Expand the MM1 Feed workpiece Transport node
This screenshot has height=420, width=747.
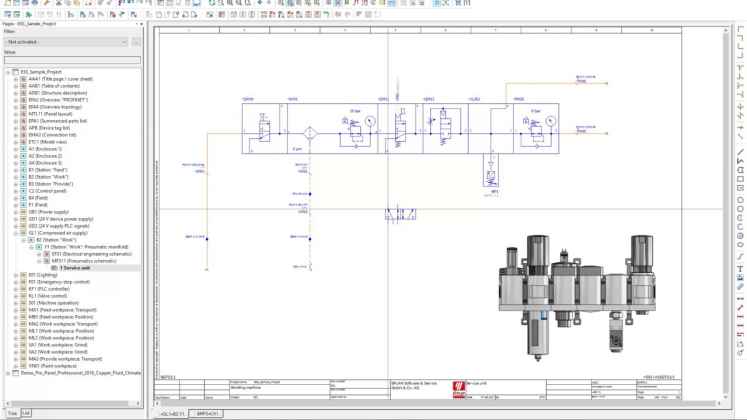pyautogui.click(x=16, y=310)
